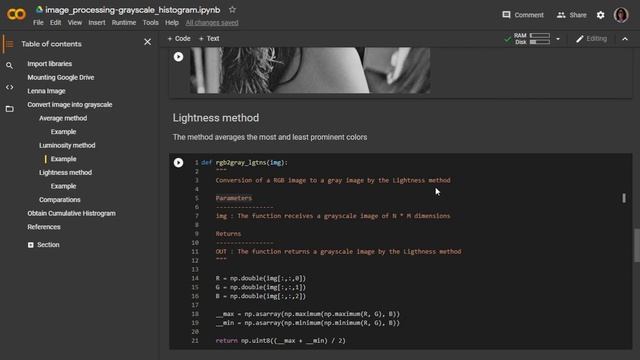Image resolution: width=640 pixels, height=360 pixels.
Task: Go to Luminosity method section
Action: (x=67, y=145)
